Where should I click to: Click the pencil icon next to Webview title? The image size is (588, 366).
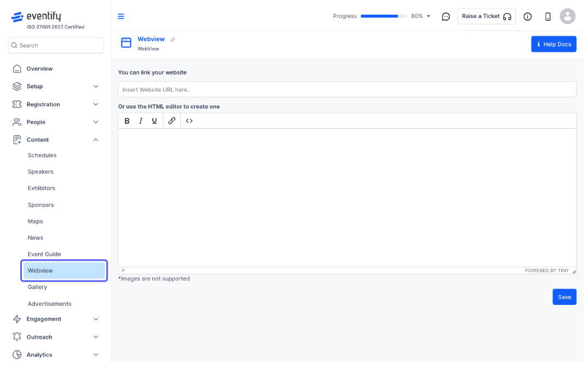[173, 39]
